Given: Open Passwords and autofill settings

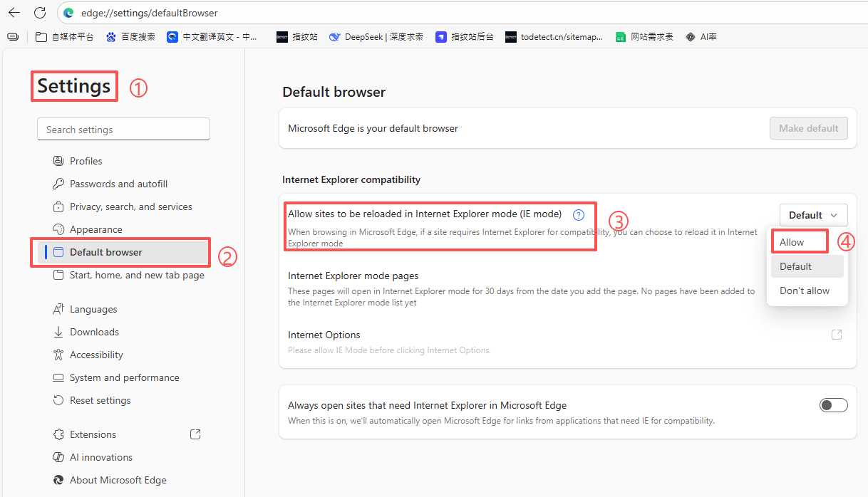Looking at the screenshot, I should (123, 184).
